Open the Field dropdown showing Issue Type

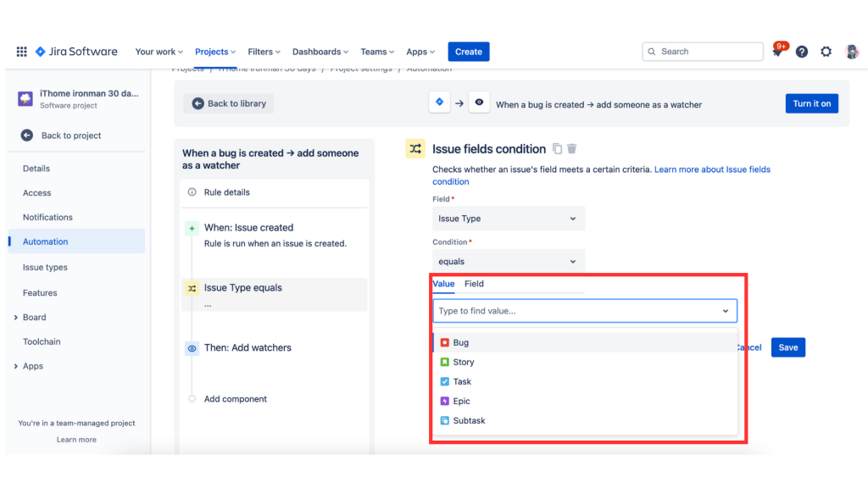coord(509,219)
